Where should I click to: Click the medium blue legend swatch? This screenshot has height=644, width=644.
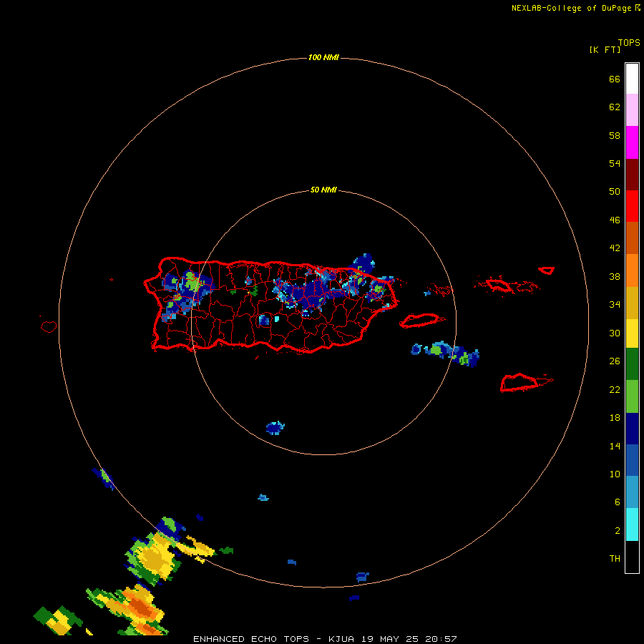[x=632, y=460]
